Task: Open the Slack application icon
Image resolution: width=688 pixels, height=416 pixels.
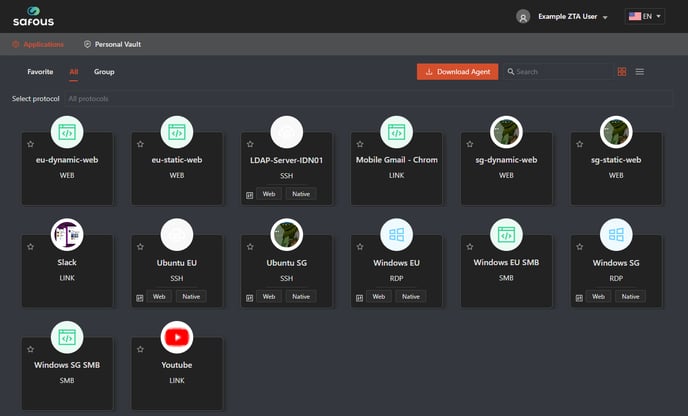Action: 67,235
